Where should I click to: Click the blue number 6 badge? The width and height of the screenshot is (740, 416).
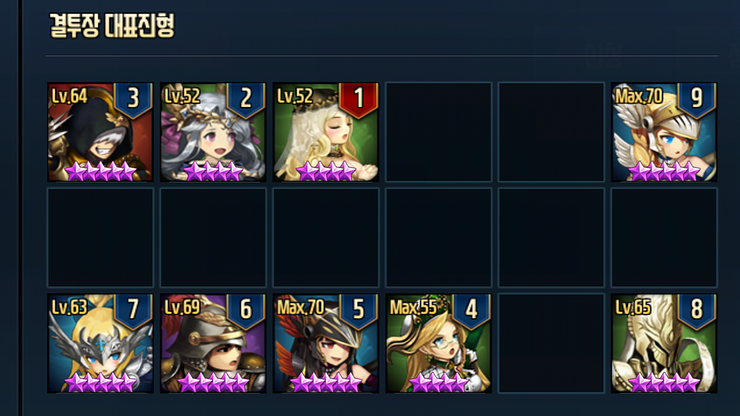tap(246, 311)
